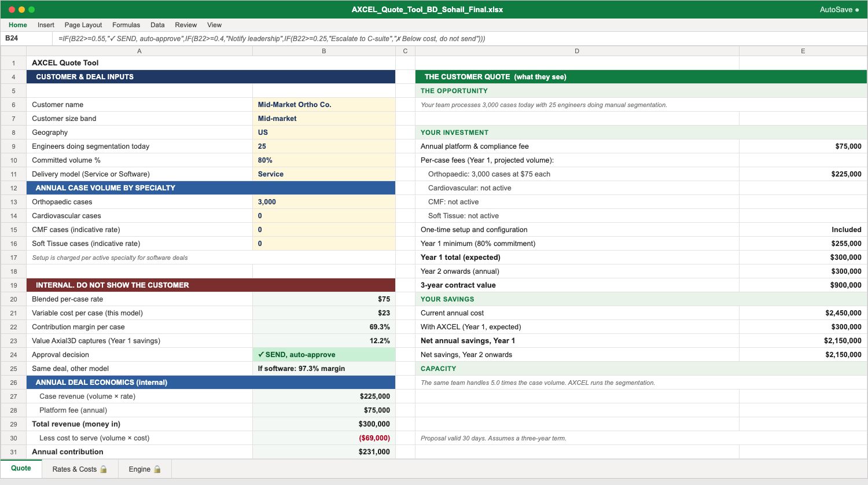
Task: Open the Review tab
Action: pyautogui.click(x=186, y=25)
